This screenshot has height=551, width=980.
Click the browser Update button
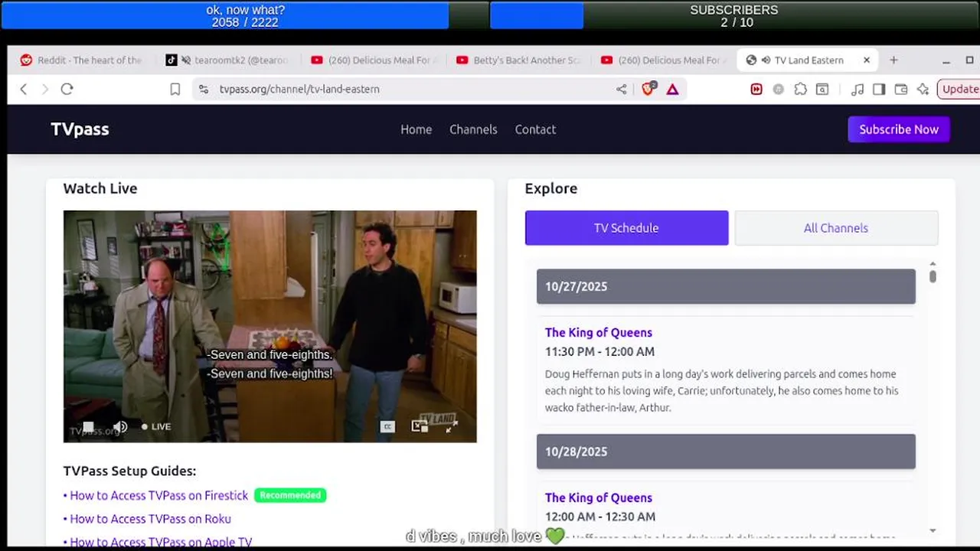coord(959,89)
